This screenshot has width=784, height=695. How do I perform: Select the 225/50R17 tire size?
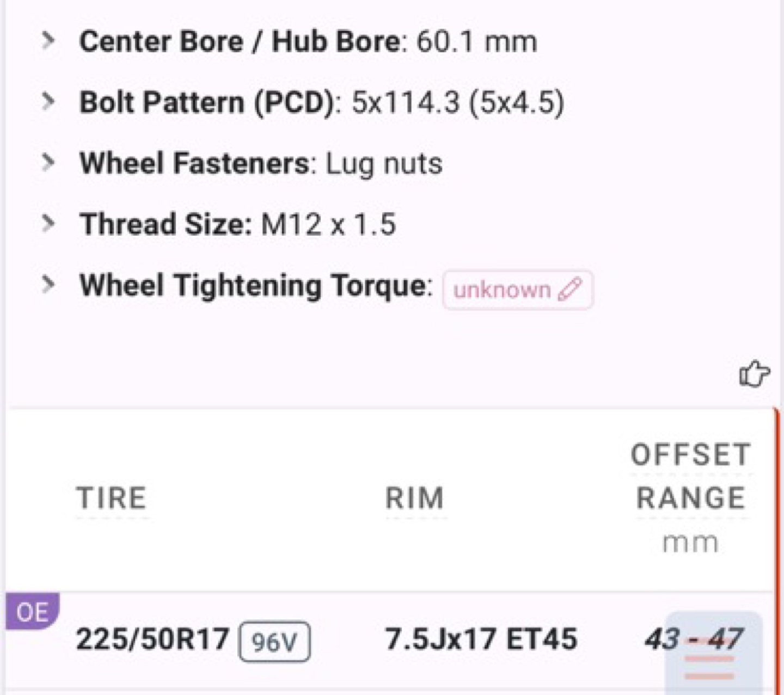point(152,639)
